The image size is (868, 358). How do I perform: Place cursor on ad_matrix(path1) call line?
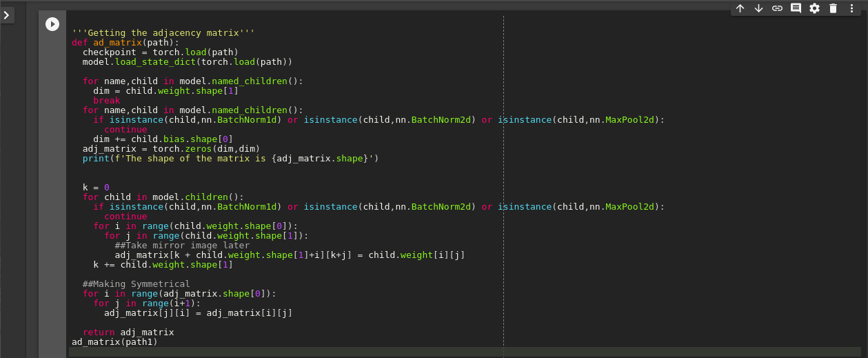pyautogui.click(x=114, y=342)
